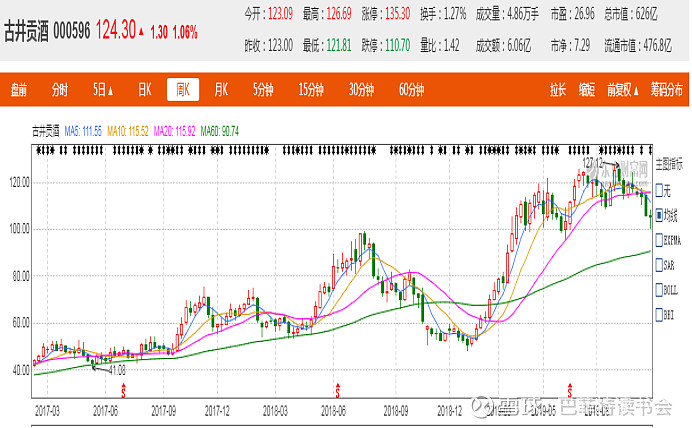The image size is (692, 428).
Task: Click the 量比 value 1.42
Action: (x=451, y=45)
